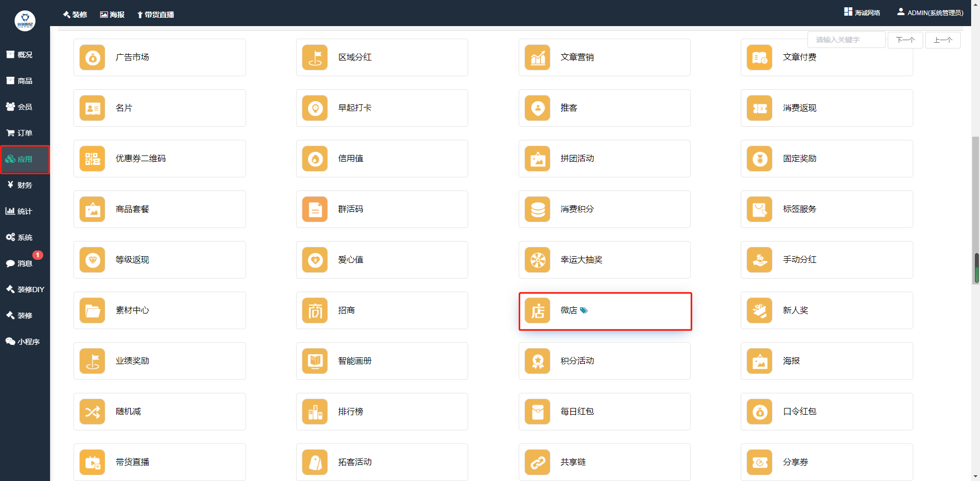Screen dimensions: 980x481
Task: Select the 推客 person icon
Action: click(537, 108)
